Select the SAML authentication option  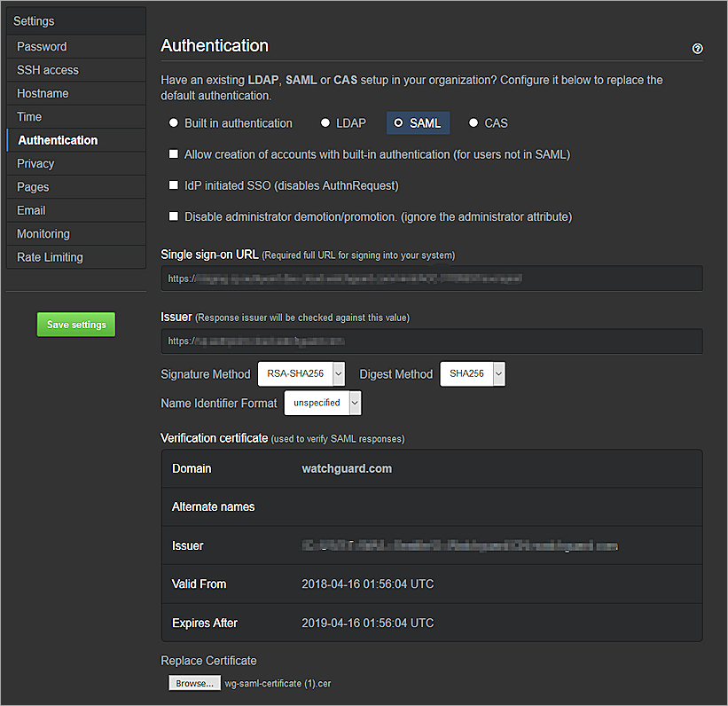pos(399,123)
